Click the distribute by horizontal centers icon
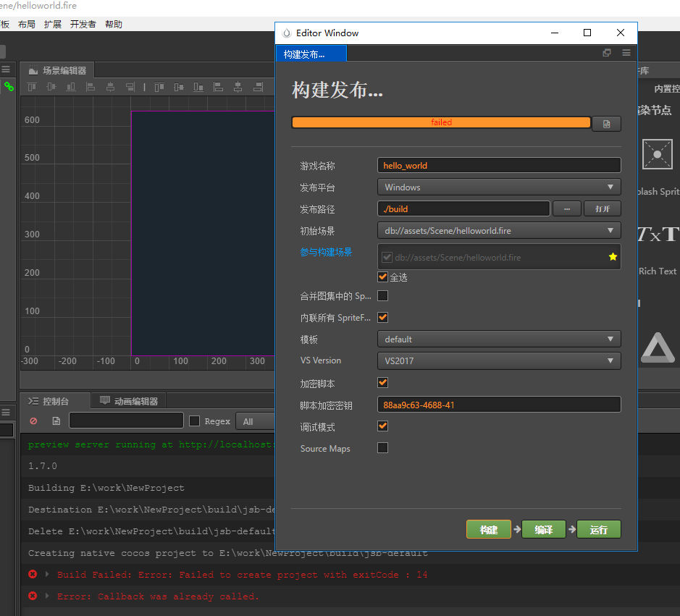This screenshot has height=616, width=680. [238, 87]
